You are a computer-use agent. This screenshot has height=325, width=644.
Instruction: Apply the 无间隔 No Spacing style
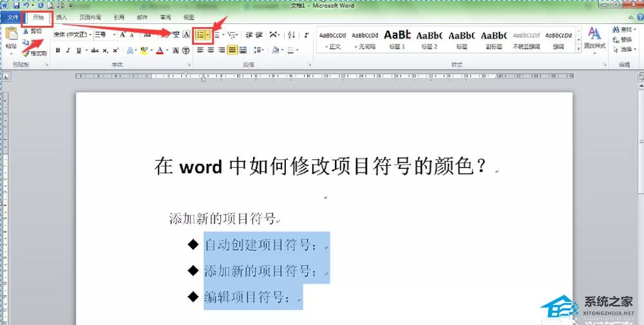click(365, 41)
